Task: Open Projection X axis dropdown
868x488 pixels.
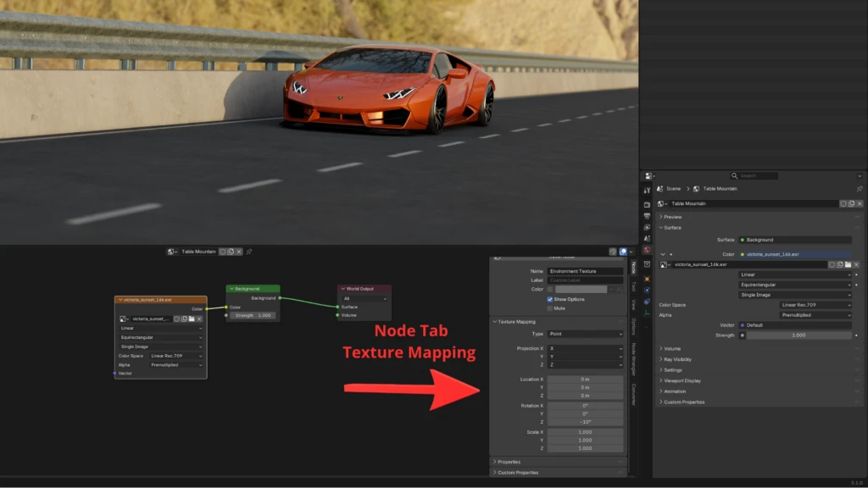Action: (585, 348)
